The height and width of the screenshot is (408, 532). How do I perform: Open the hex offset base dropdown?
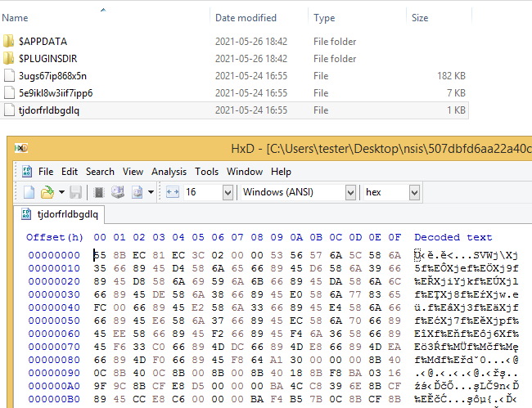click(x=414, y=192)
